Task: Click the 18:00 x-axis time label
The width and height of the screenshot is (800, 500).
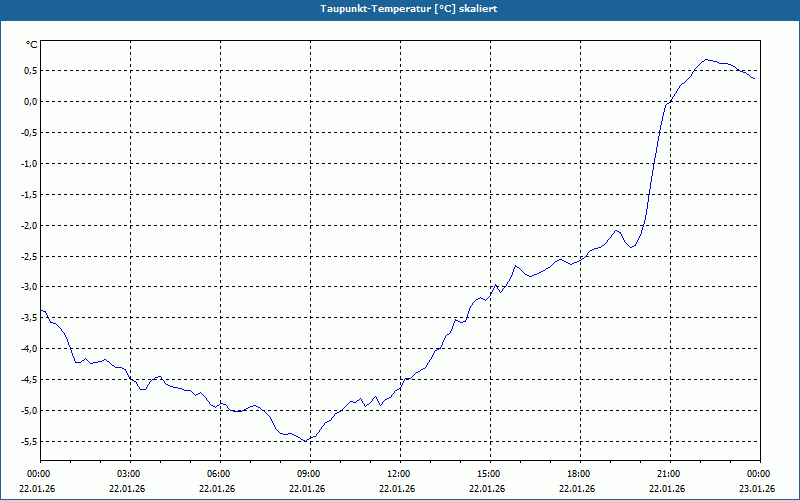Action: (580, 474)
